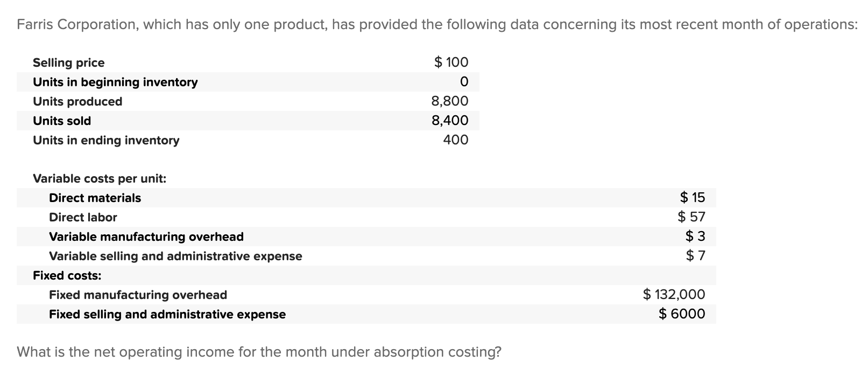868x389 pixels.
Task: Select the Units in beginning inventory label
Action: click(115, 82)
